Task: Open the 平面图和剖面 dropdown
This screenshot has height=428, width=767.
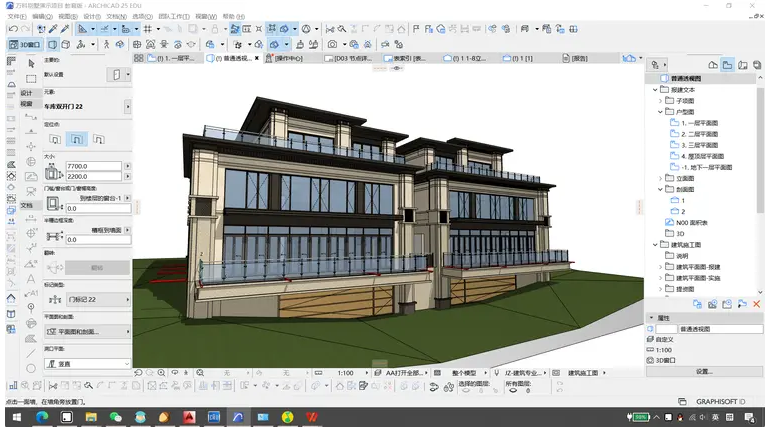Action: (88, 331)
